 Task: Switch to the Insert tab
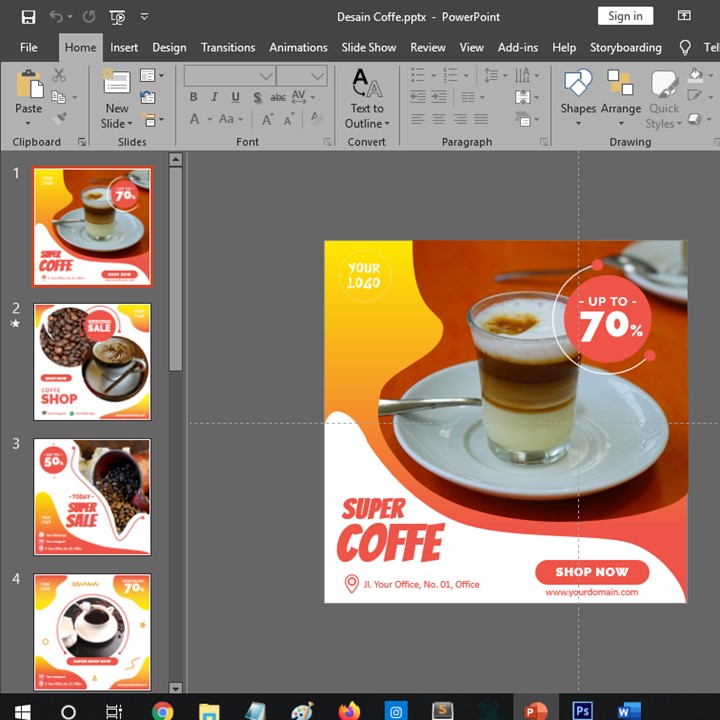[x=124, y=47]
